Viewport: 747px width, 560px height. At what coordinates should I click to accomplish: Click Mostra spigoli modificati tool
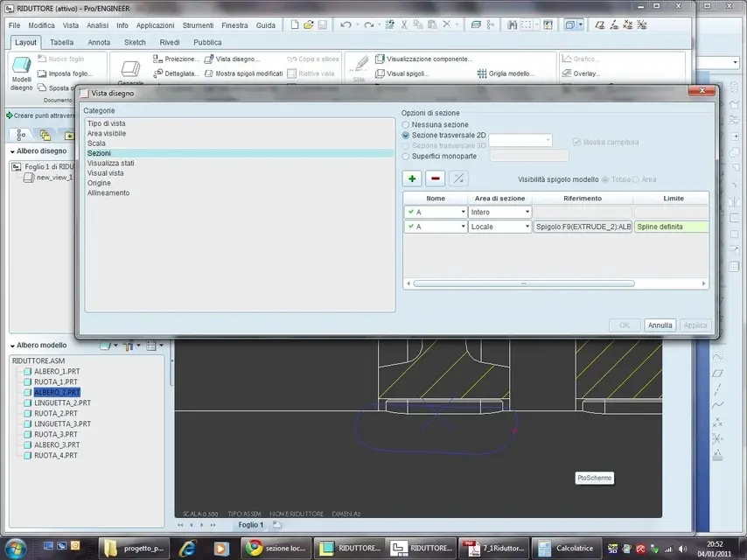243,73
